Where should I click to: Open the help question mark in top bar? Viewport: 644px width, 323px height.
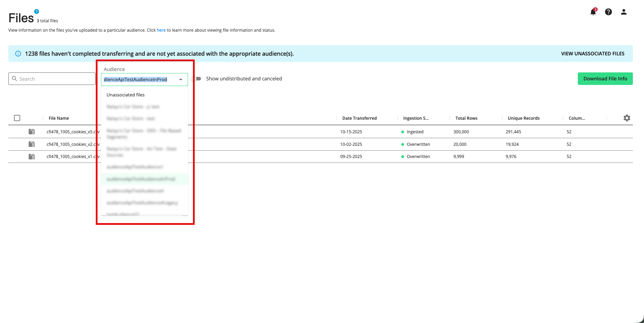[608, 12]
